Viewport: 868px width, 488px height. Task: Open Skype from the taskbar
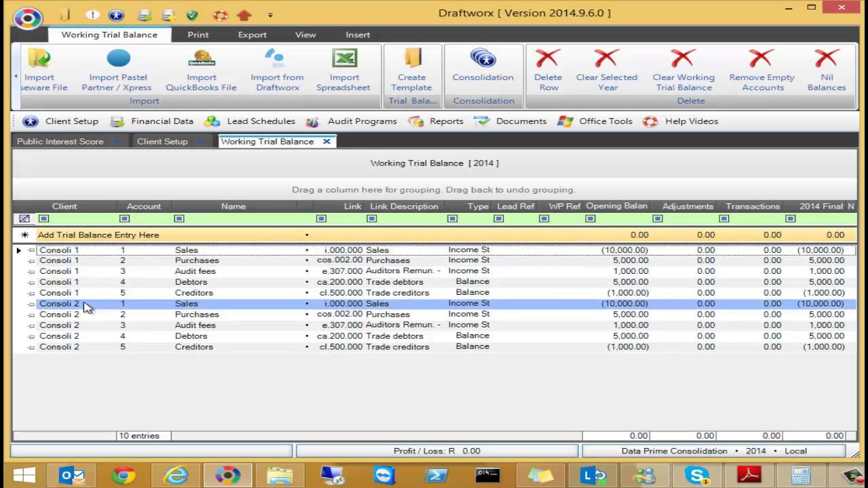(696, 475)
